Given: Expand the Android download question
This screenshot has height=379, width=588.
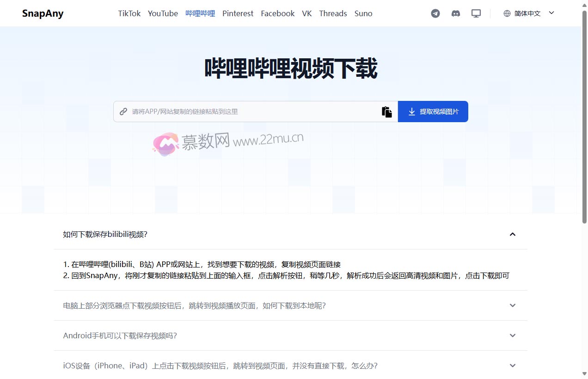Looking at the screenshot, I should point(512,336).
